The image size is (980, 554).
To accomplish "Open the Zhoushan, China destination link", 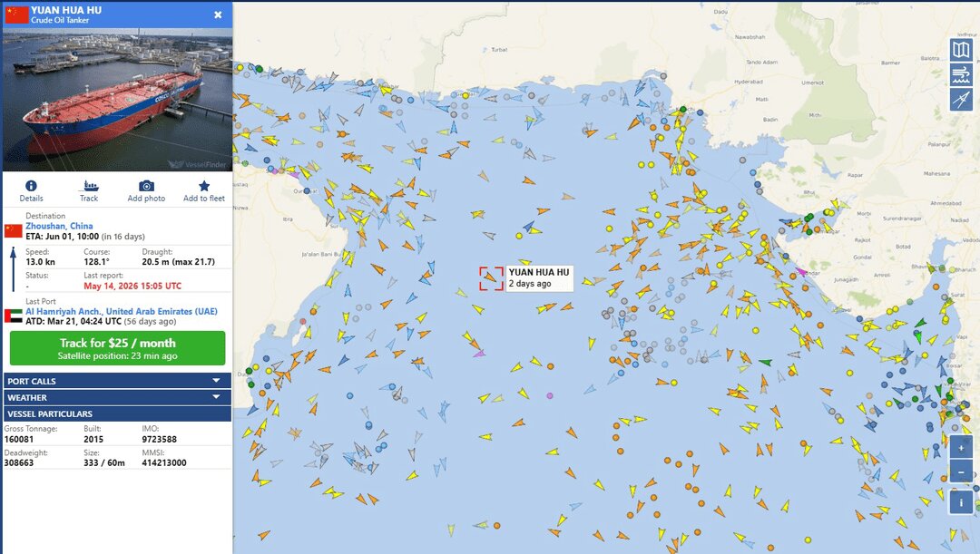I will pos(59,226).
